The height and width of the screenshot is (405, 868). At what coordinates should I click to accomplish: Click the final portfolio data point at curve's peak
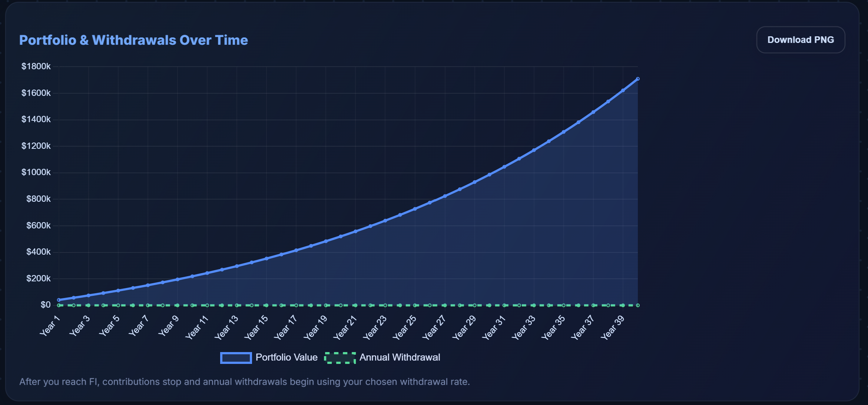pos(637,79)
